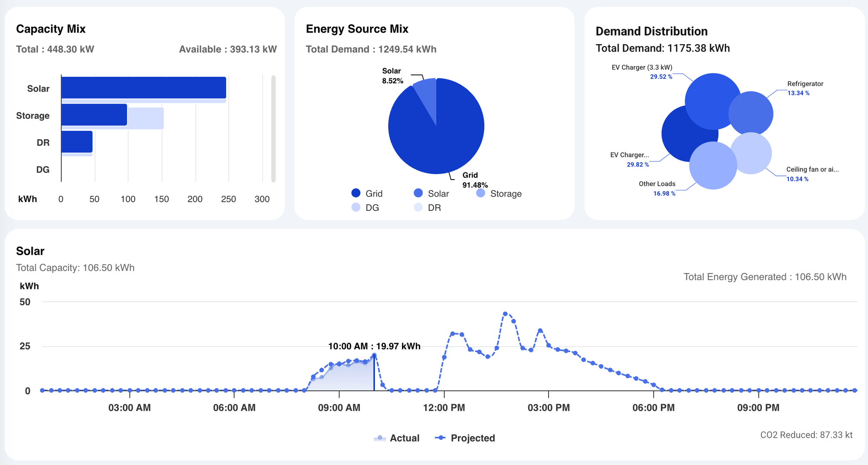Click the DR capacity bar
This screenshot has height=465, width=868.
[x=77, y=142]
